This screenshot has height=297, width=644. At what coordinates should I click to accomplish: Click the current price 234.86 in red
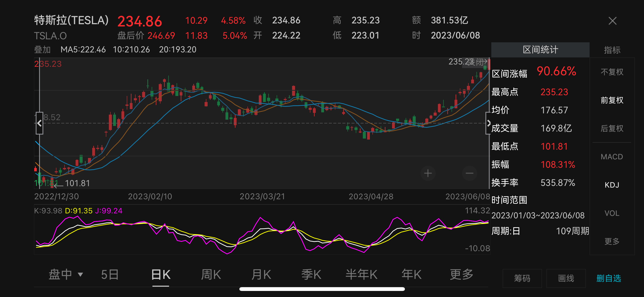(x=140, y=21)
